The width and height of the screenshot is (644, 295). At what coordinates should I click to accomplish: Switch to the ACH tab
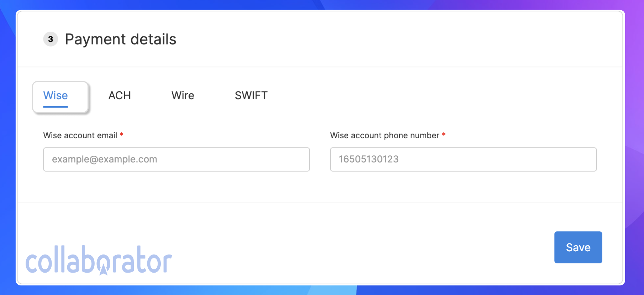coord(120,96)
